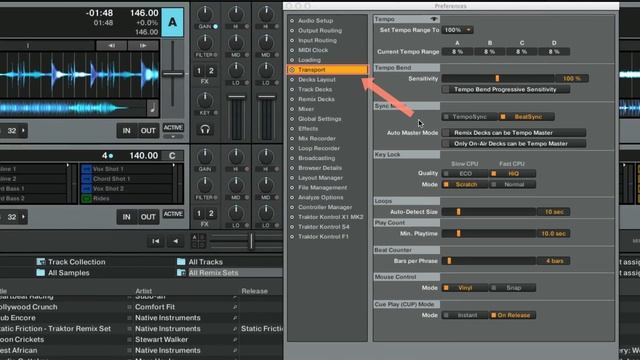
Task: Open Analyze Options preferences page
Action: click(x=320, y=198)
